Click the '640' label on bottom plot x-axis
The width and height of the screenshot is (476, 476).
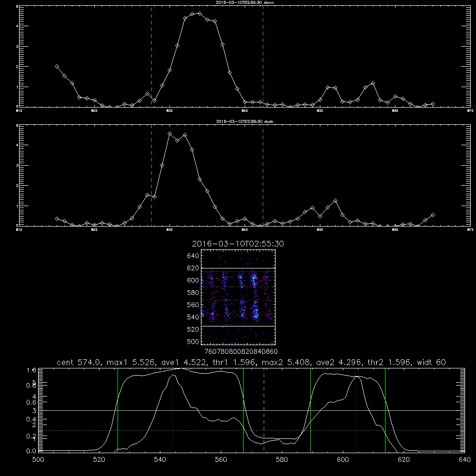[x=465, y=459]
